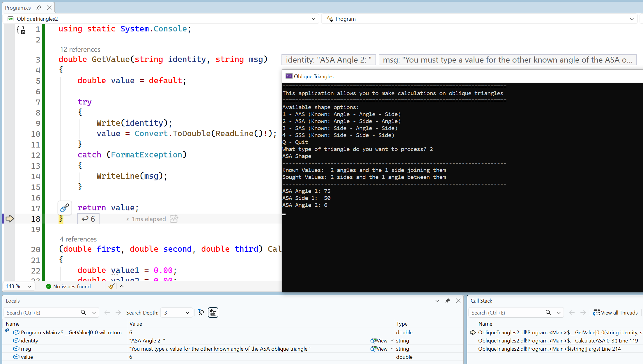Click the Locals Name column header
This screenshot has height=364, width=643.
tap(13, 324)
